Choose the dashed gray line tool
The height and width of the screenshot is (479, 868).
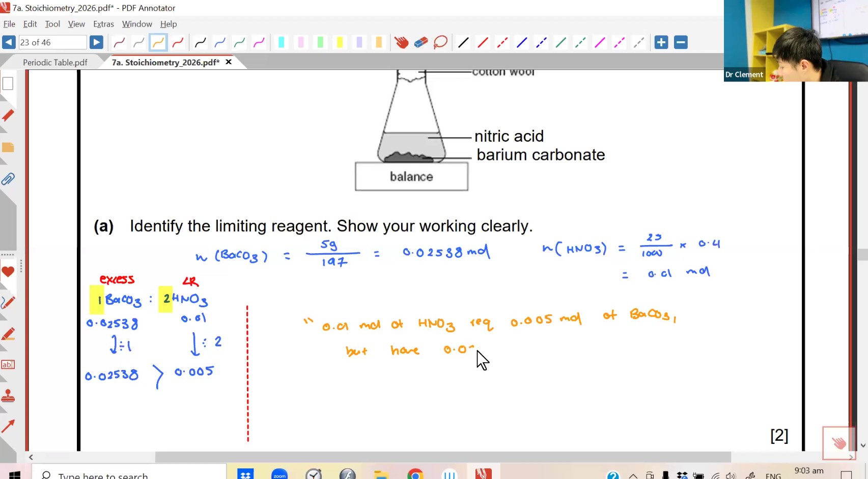pyautogui.click(x=639, y=42)
